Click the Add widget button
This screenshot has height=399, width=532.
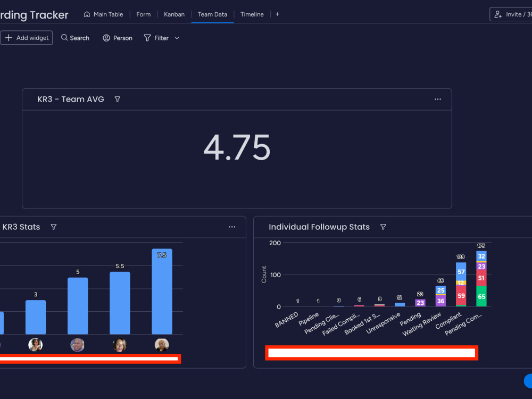pyautogui.click(x=27, y=38)
